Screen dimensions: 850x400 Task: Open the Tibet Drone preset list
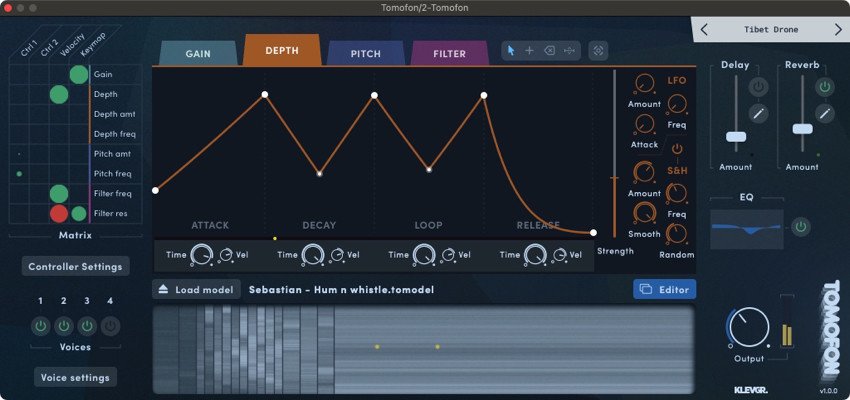pyautogui.click(x=771, y=30)
